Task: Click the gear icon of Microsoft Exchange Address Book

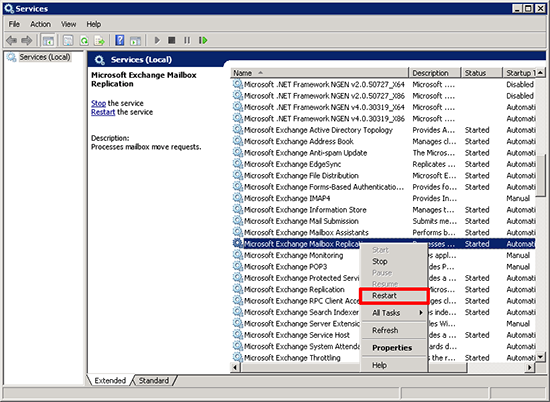Action: click(238, 141)
